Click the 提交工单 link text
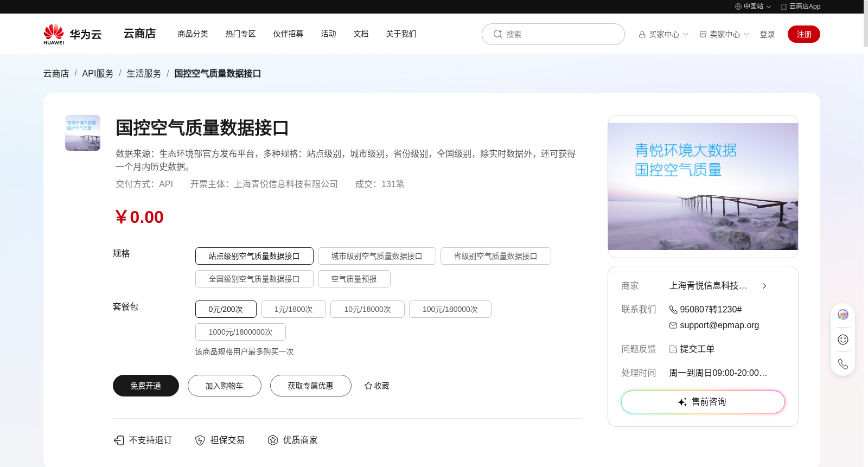The image size is (868, 467). (697, 349)
